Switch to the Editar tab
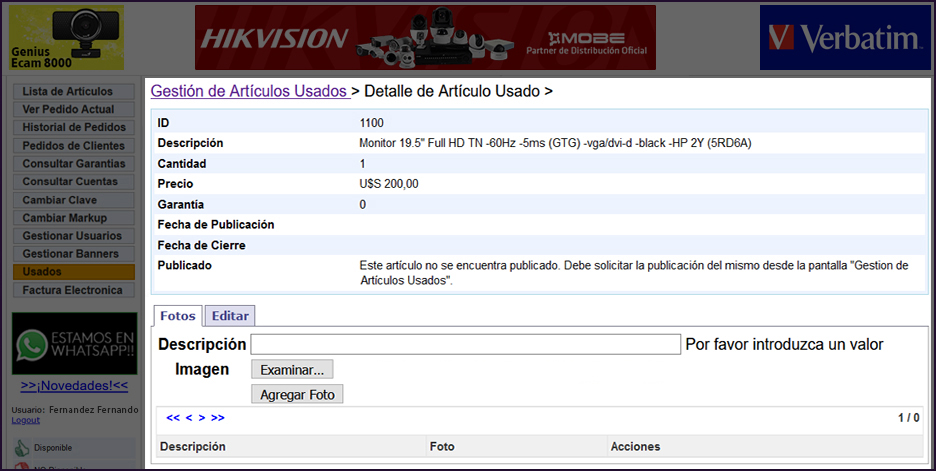 (x=230, y=316)
